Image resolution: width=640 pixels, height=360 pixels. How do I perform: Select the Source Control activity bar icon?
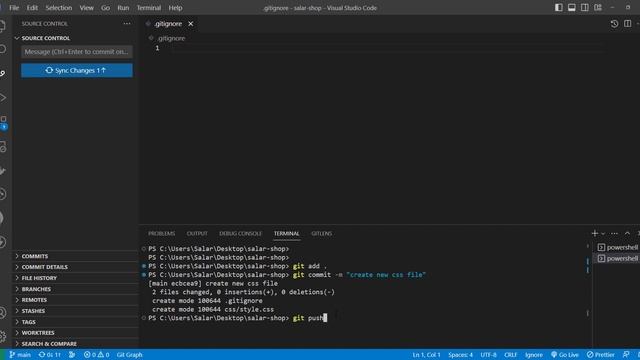[x=2, y=73]
